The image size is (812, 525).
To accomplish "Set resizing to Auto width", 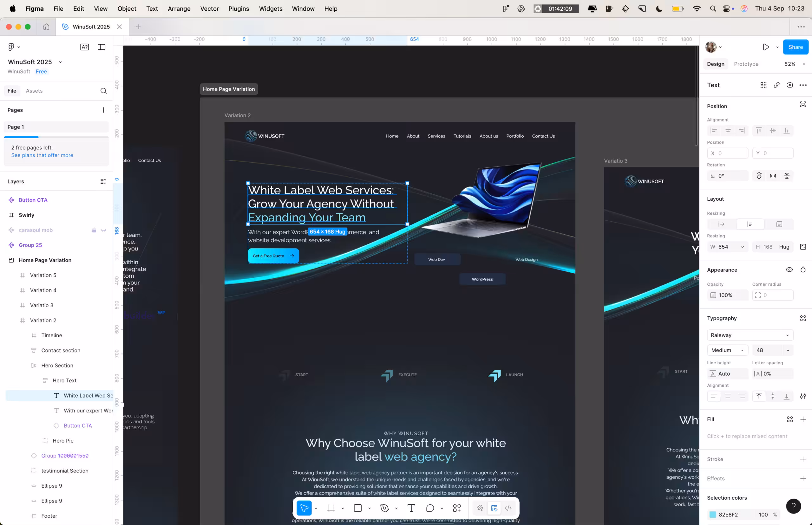I will tap(722, 224).
